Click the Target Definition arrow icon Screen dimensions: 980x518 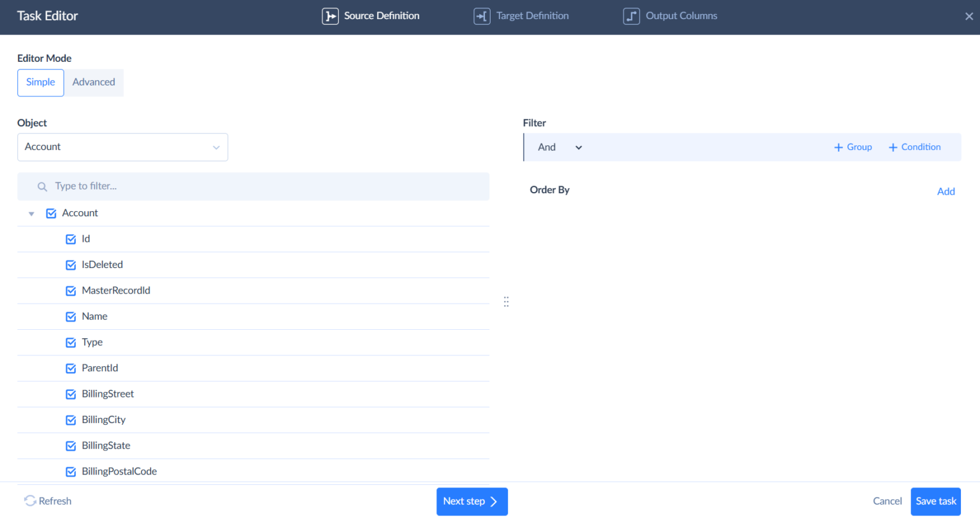click(x=482, y=16)
